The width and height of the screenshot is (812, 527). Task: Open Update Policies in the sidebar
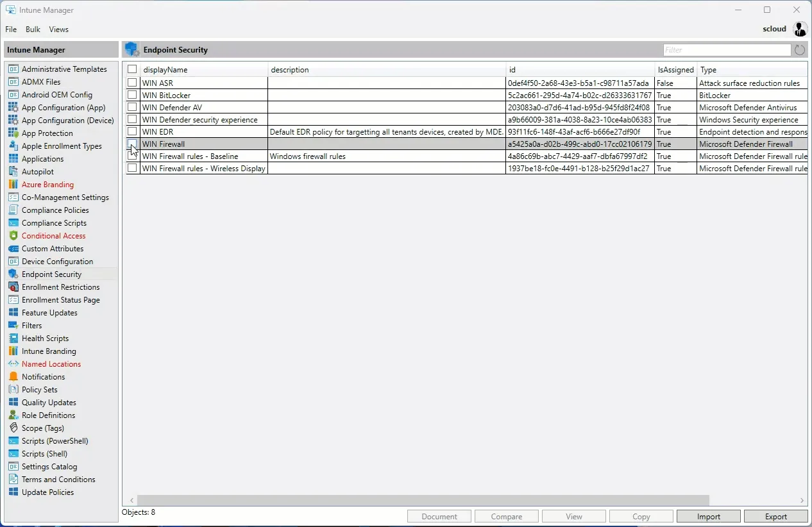click(x=47, y=492)
